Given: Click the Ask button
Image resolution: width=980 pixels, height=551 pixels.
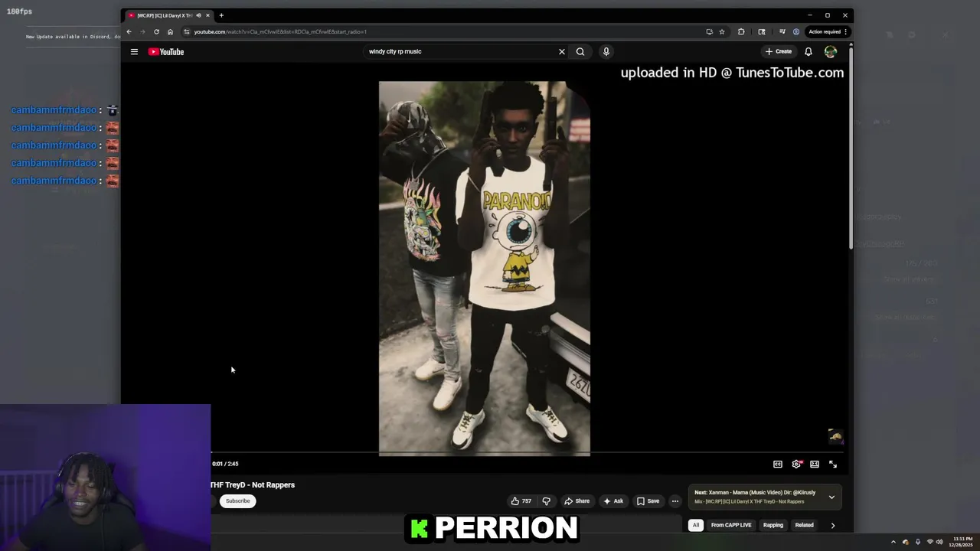Looking at the screenshot, I should (613, 501).
